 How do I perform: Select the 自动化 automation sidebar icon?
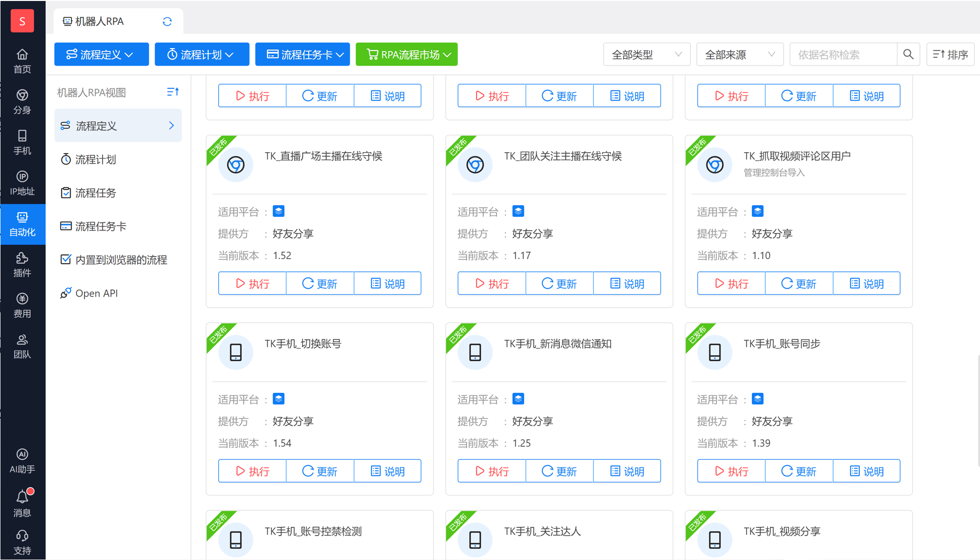pyautogui.click(x=22, y=224)
